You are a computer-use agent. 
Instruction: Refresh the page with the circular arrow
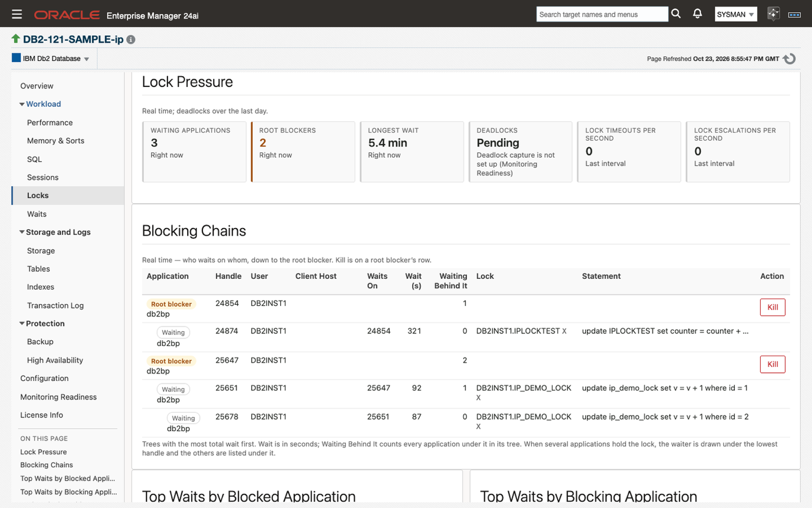pyautogui.click(x=789, y=59)
